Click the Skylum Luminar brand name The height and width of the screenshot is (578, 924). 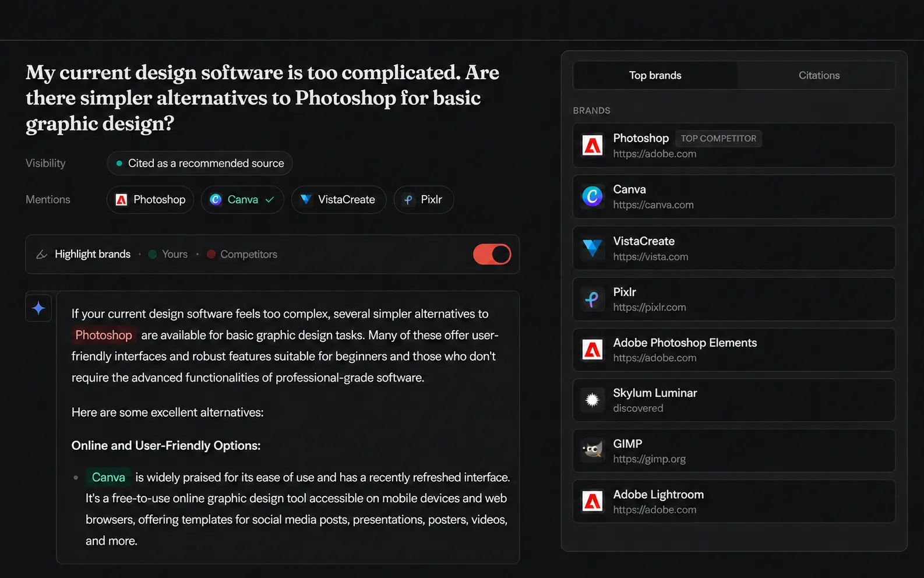[x=655, y=393]
